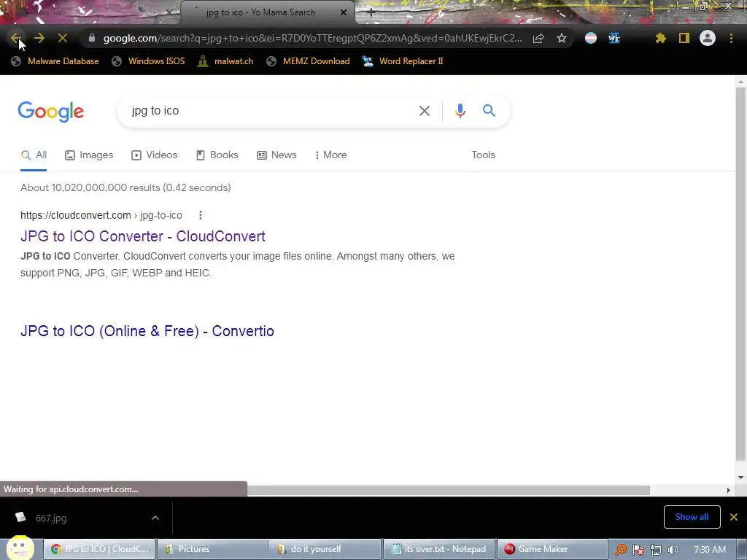
Task: Click the Google logo
Action: pos(50,112)
